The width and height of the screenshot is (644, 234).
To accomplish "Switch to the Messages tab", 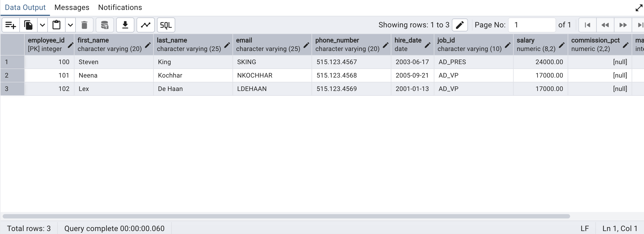I will point(72,8).
